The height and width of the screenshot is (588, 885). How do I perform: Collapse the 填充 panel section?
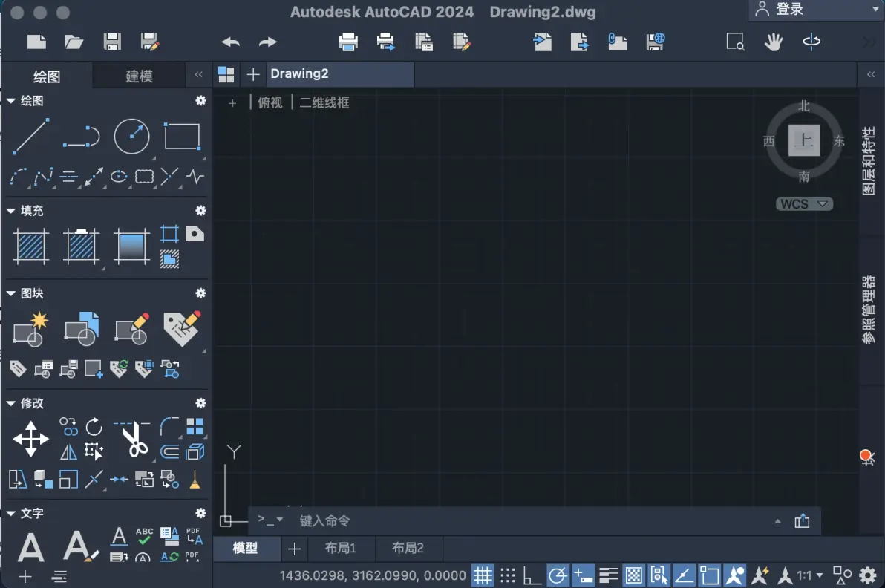10,211
